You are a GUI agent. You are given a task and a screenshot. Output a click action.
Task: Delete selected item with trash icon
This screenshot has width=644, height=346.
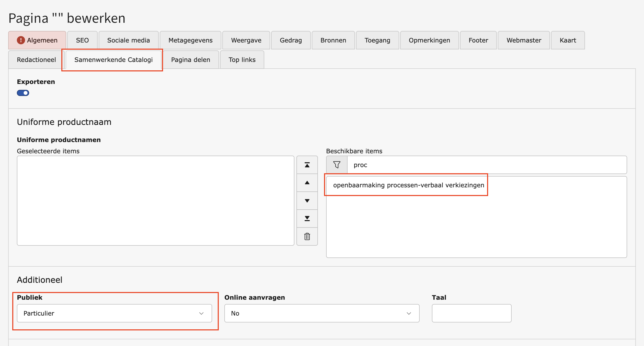pyautogui.click(x=307, y=236)
